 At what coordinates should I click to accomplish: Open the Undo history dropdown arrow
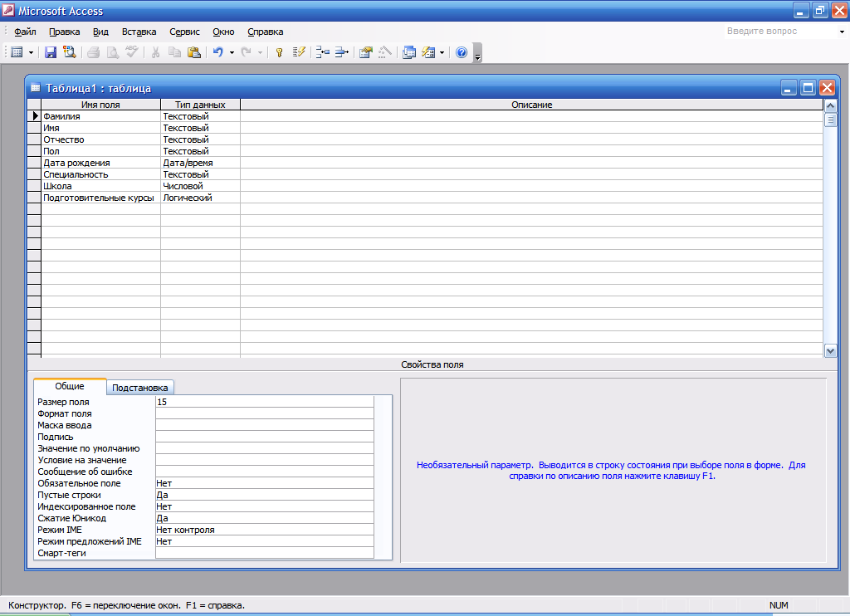coord(232,52)
